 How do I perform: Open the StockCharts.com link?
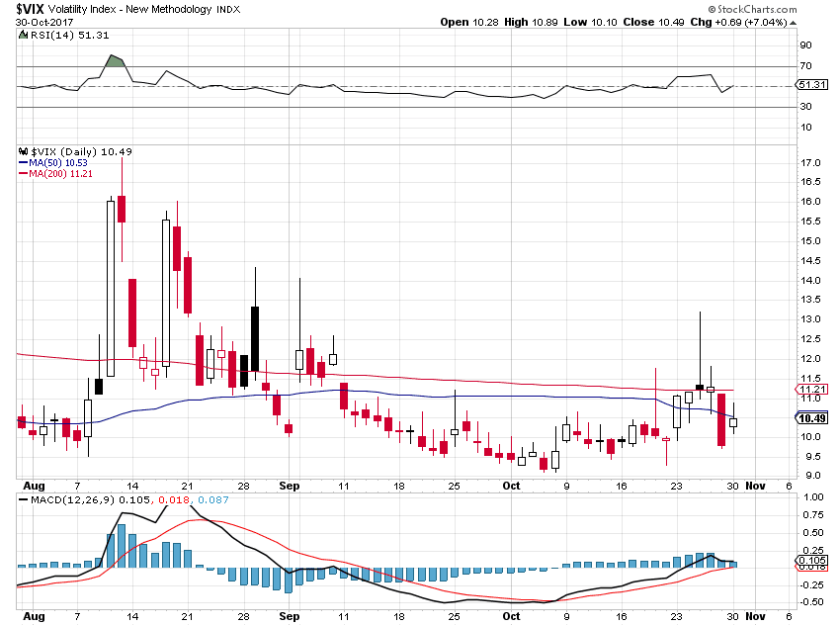(x=753, y=9)
